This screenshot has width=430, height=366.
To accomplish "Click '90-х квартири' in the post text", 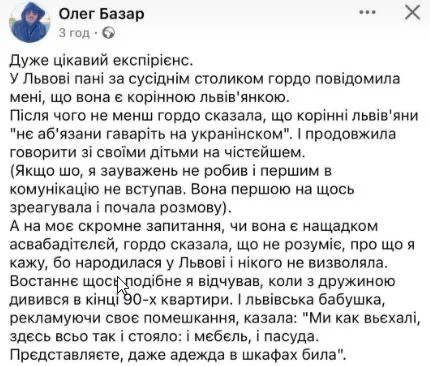I will coord(174,300).
